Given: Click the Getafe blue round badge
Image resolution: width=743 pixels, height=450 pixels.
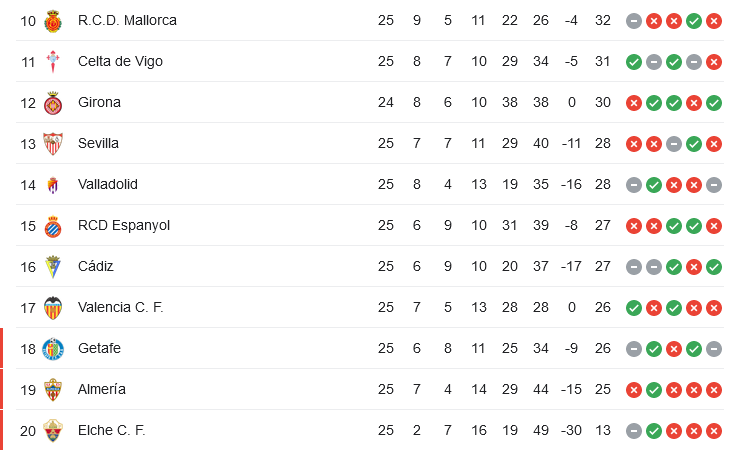Looking at the screenshot, I should [x=53, y=349].
